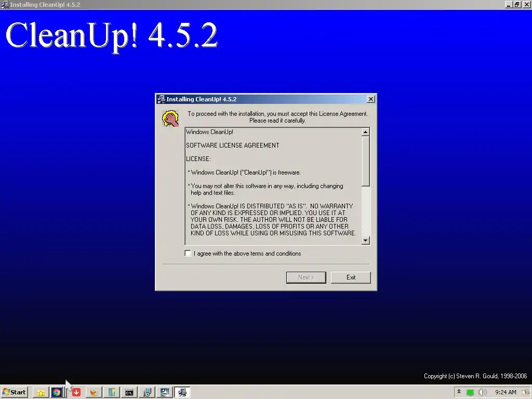Restore the main installer window size
Image resolution: width=532 pixels, height=399 pixels.
[x=517, y=4]
